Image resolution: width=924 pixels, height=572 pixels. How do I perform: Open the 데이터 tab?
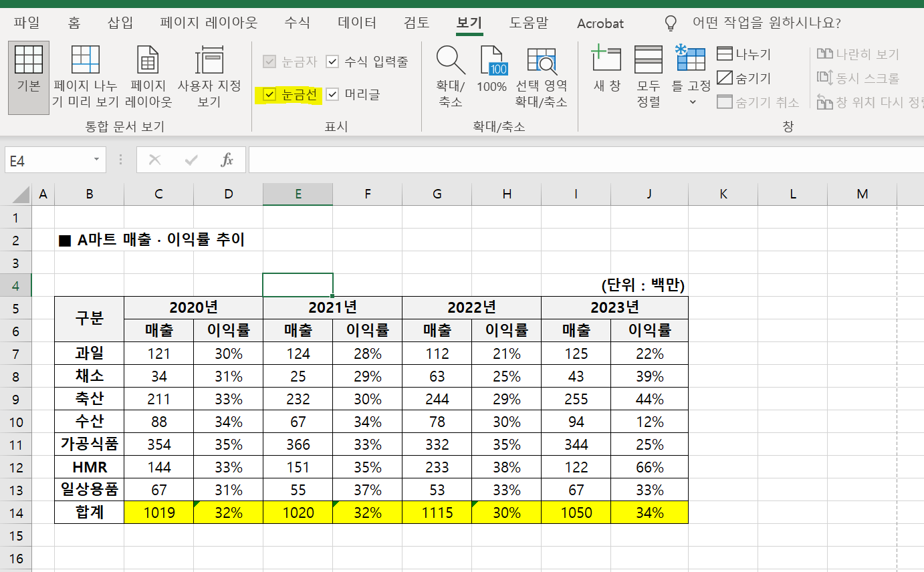[x=357, y=23]
